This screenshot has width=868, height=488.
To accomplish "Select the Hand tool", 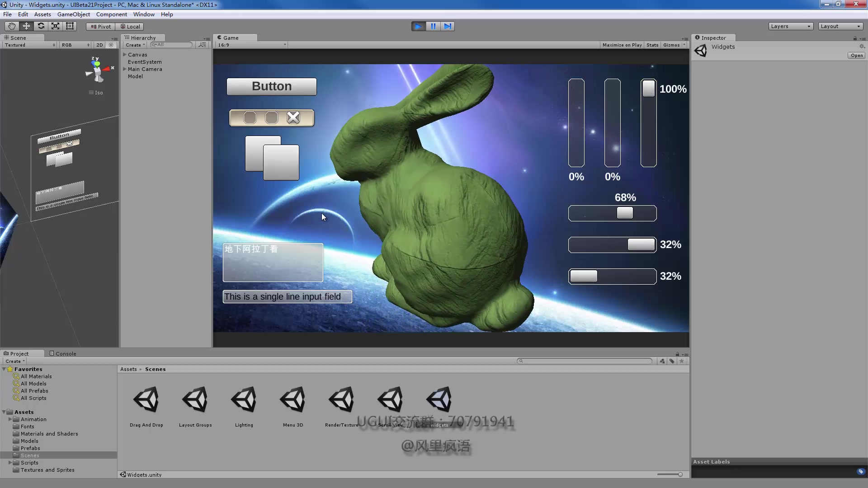I will pos(11,26).
